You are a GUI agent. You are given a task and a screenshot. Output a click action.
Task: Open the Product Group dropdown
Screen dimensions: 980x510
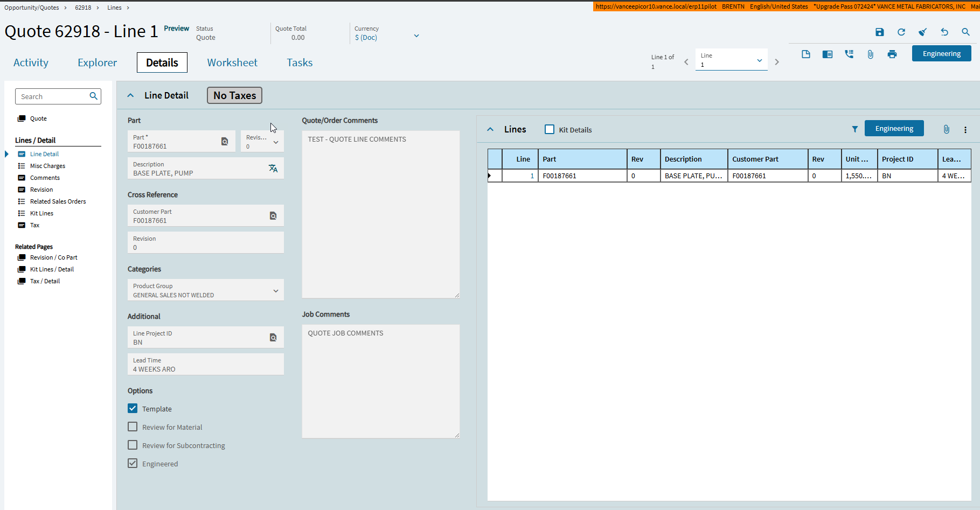click(x=276, y=291)
